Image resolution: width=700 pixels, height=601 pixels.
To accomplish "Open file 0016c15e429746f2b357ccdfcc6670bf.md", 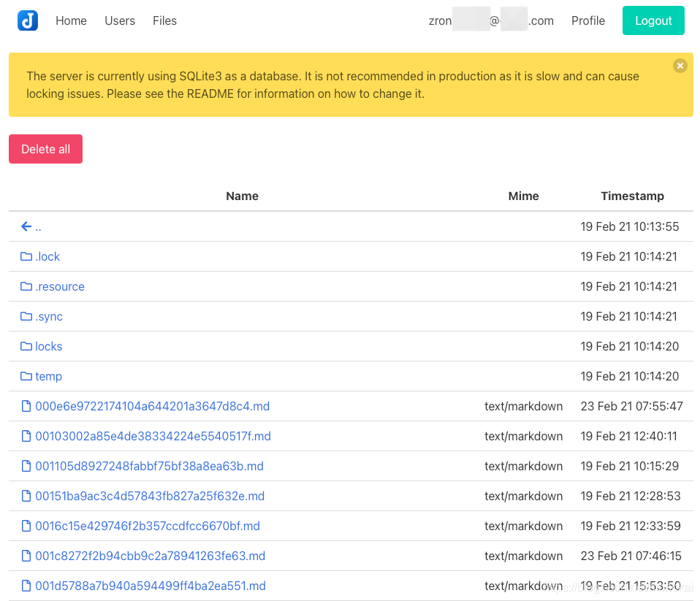I will point(148,526).
